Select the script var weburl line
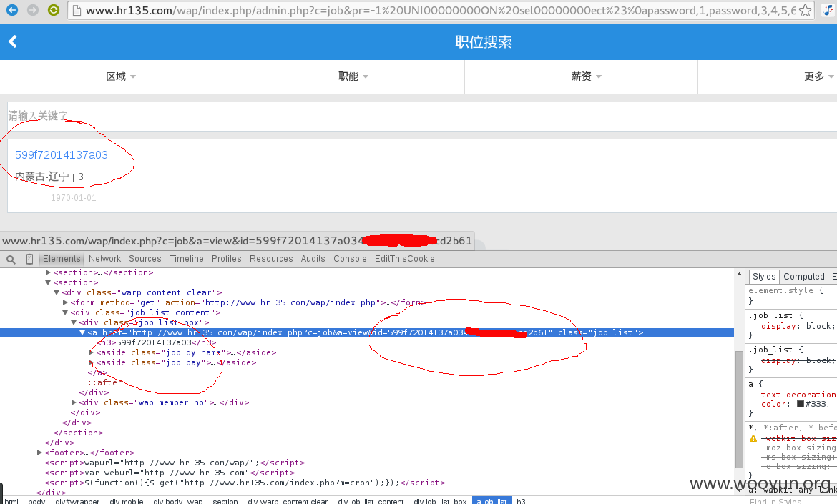 (170, 473)
